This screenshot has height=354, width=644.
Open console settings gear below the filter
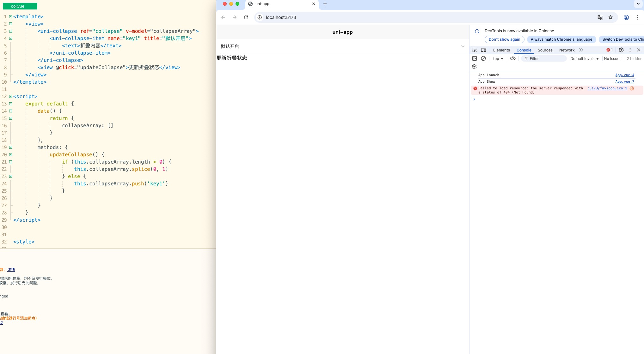point(474,67)
